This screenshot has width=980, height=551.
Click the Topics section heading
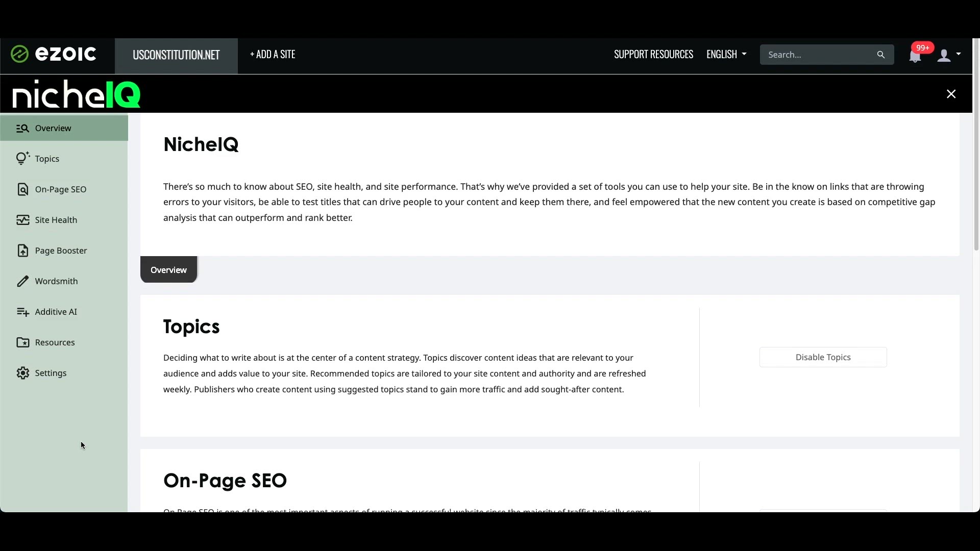191,327
